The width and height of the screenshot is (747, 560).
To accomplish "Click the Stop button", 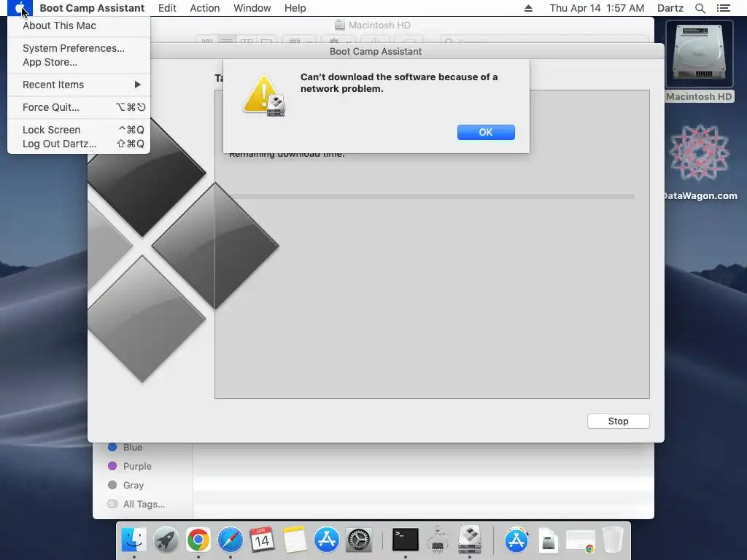I will pyautogui.click(x=618, y=421).
